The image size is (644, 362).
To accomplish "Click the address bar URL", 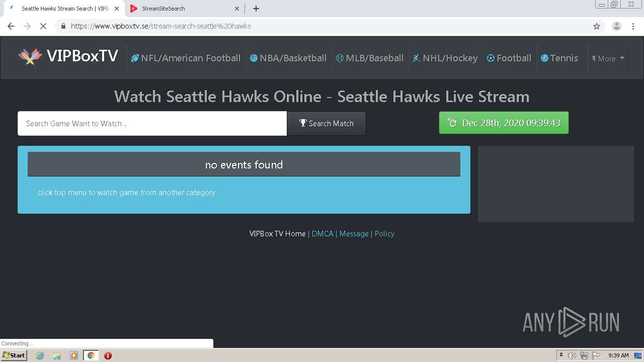I will (160, 26).
